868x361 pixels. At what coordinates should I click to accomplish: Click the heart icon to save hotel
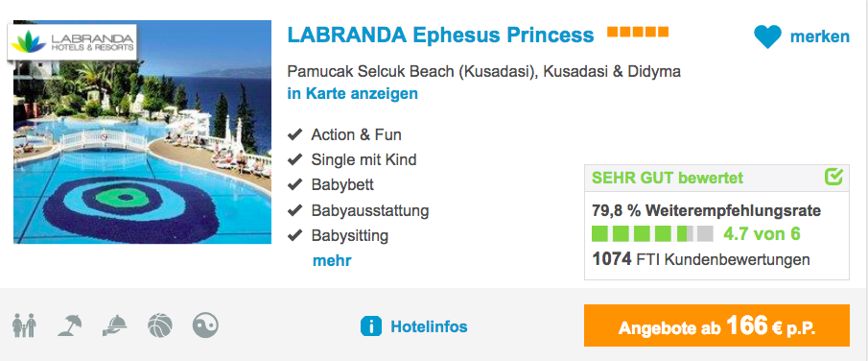point(767,36)
